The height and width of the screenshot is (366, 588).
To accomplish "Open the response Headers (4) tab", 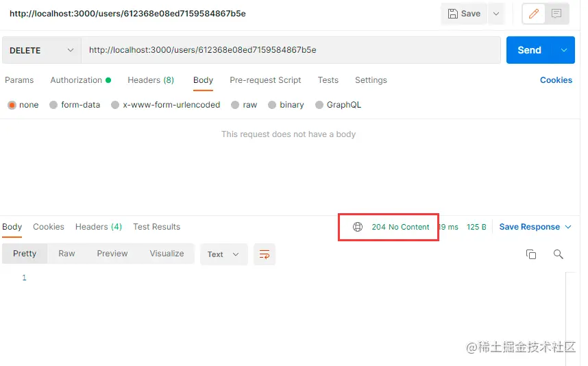I will click(99, 227).
